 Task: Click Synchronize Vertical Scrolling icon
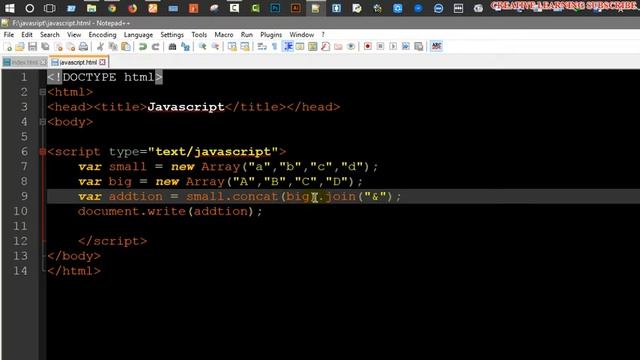[232, 47]
